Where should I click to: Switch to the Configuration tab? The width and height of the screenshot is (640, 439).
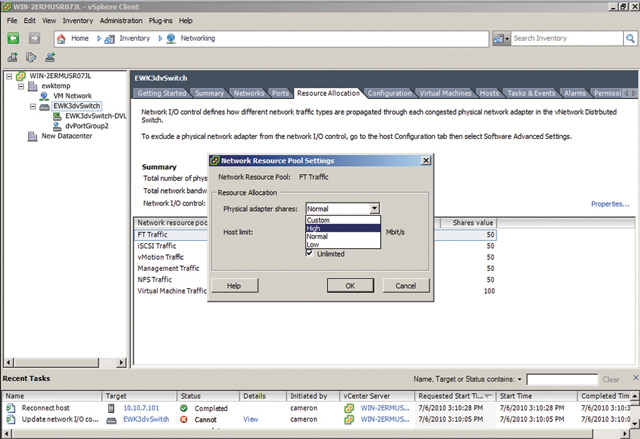(x=390, y=93)
